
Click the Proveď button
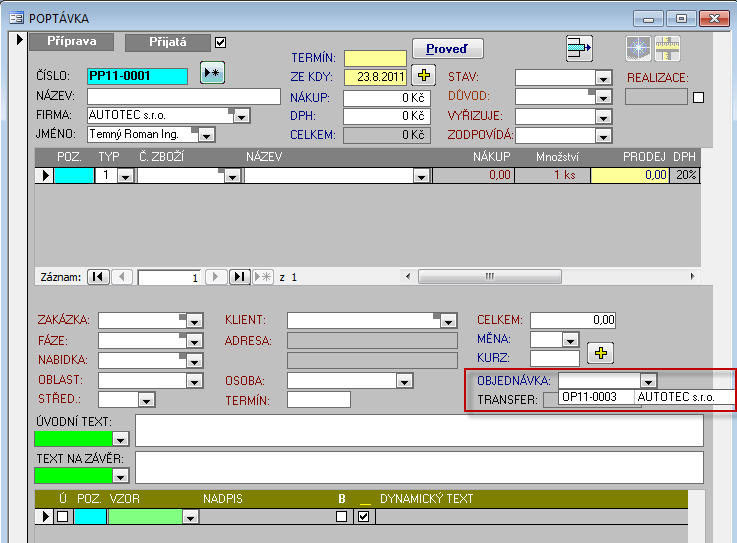[447, 48]
